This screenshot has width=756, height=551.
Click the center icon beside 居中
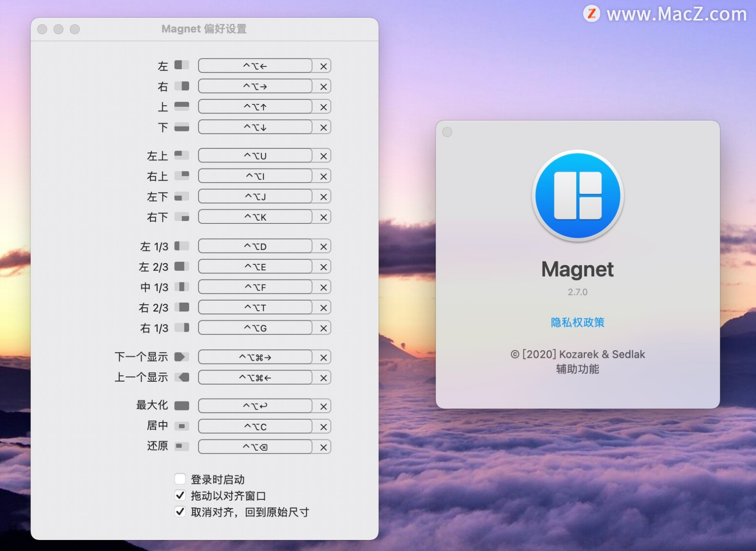point(182,426)
